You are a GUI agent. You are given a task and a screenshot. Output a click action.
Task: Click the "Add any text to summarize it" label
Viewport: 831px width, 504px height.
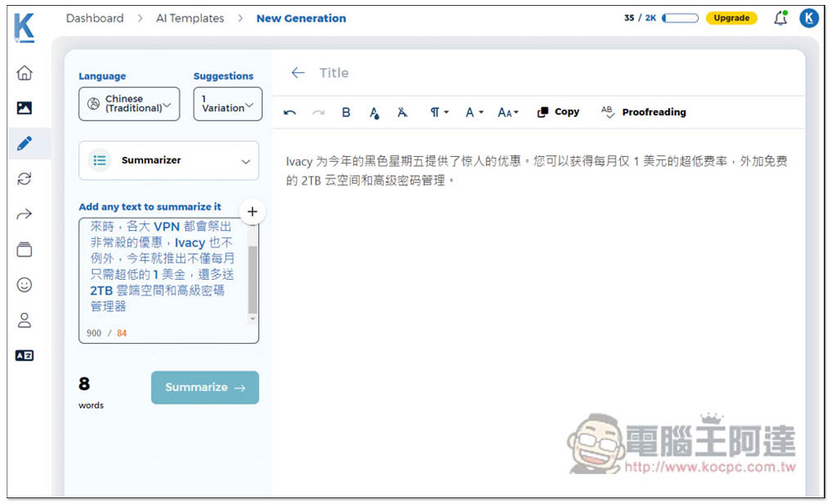150,207
